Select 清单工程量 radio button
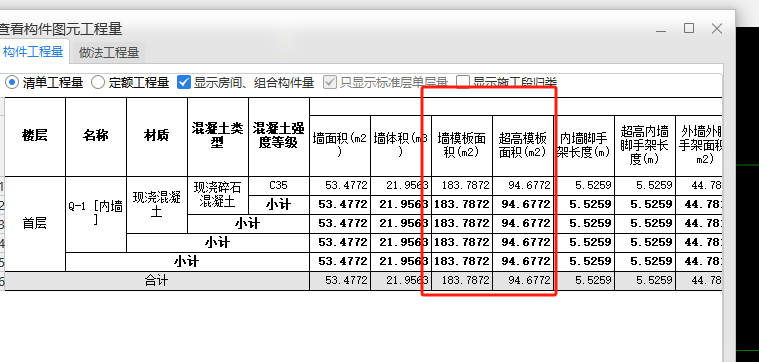Viewport: 759px width, 362px height. pyautogui.click(x=12, y=83)
